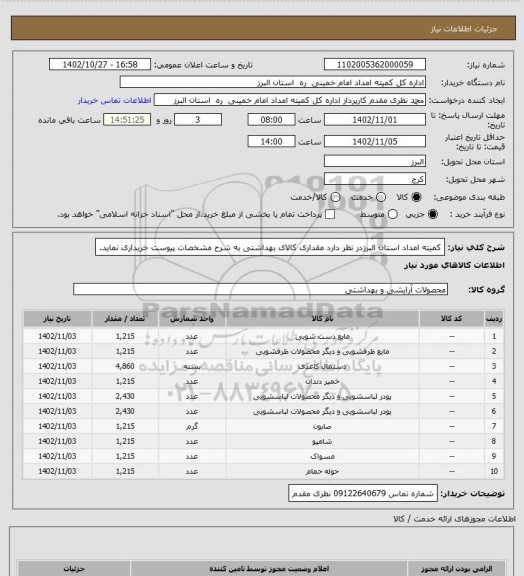This screenshot has width=524, height=576.
Task: Click the delivery province field البرز
Action: [x=375, y=161]
